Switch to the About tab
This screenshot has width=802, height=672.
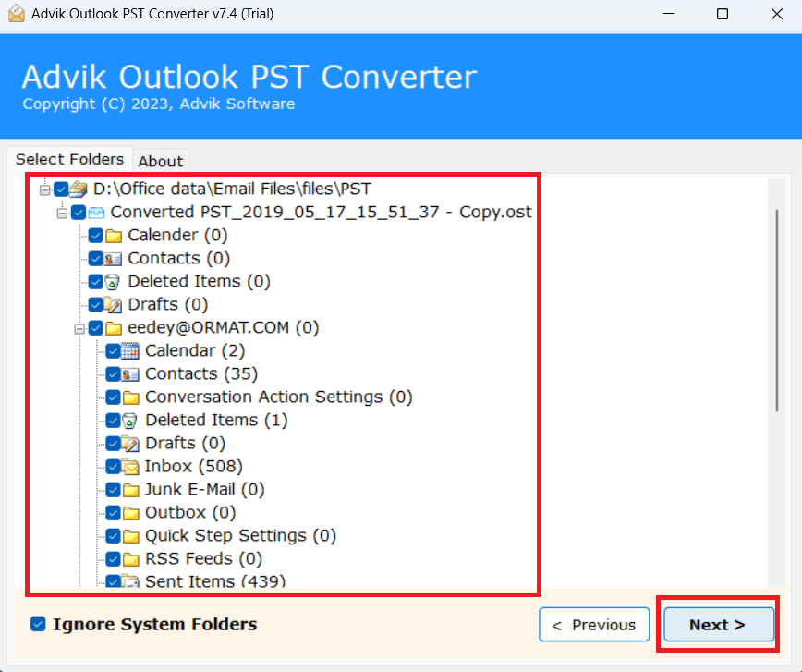pyautogui.click(x=161, y=162)
